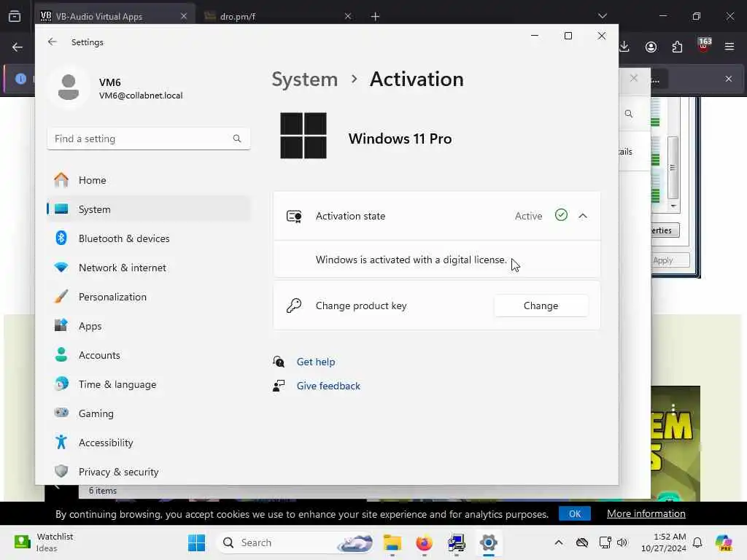747x560 pixels.
Task: Click the Home house icon
Action: click(x=61, y=179)
